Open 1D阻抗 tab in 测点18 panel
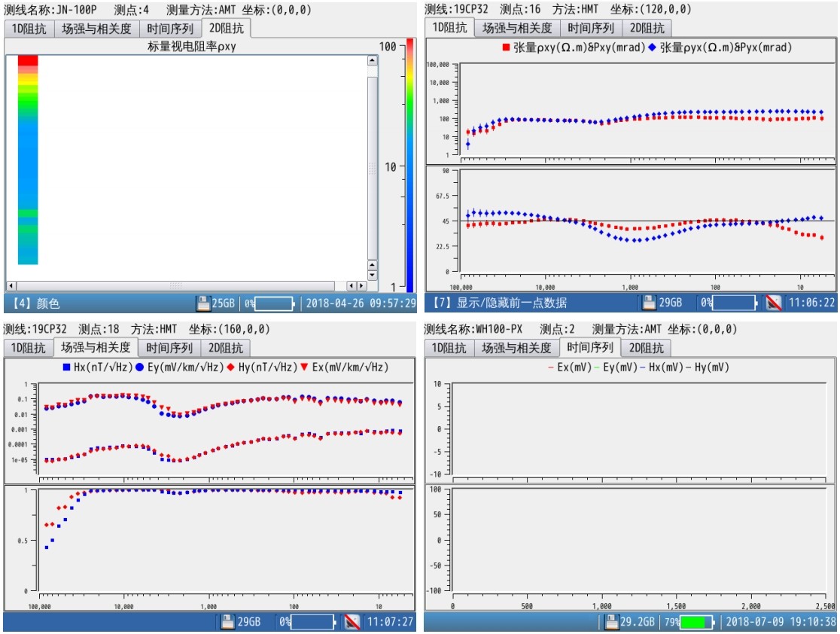Image resolution: width=840 pixels, height=634 pixels. (27, 348)
